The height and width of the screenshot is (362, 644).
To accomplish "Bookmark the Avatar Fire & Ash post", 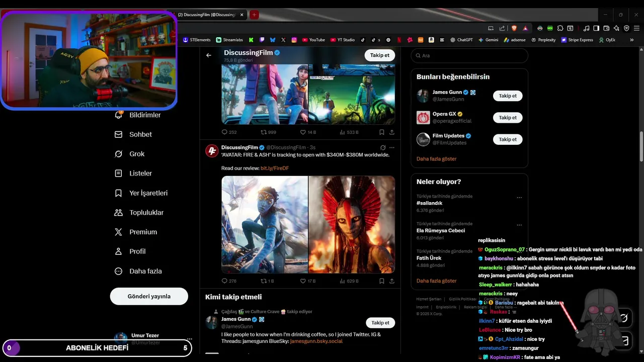I will click(382, 281).
